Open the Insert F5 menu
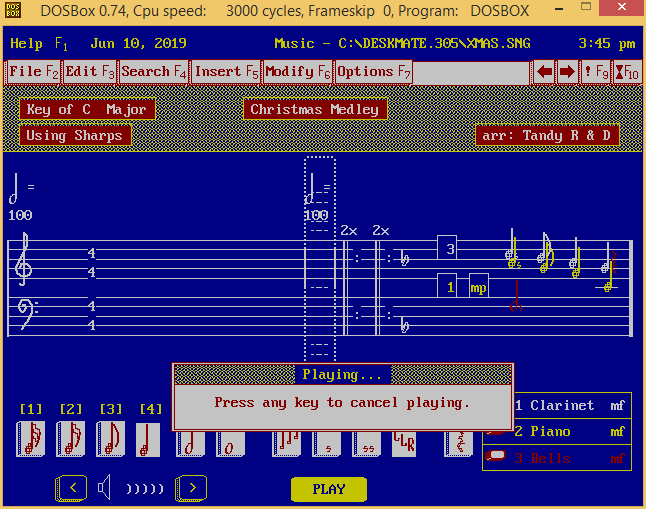The image size is (646, 509). coord(226,72)
